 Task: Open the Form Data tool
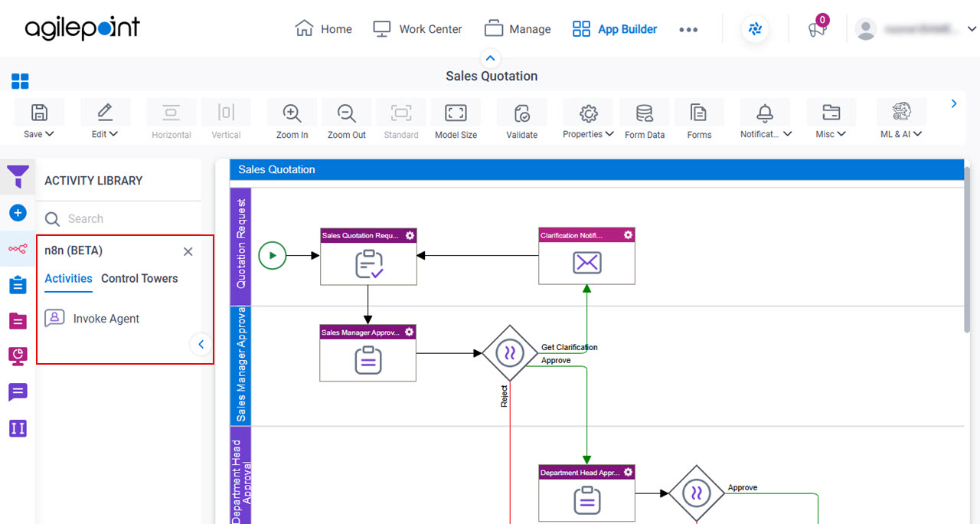coord(645,121)
